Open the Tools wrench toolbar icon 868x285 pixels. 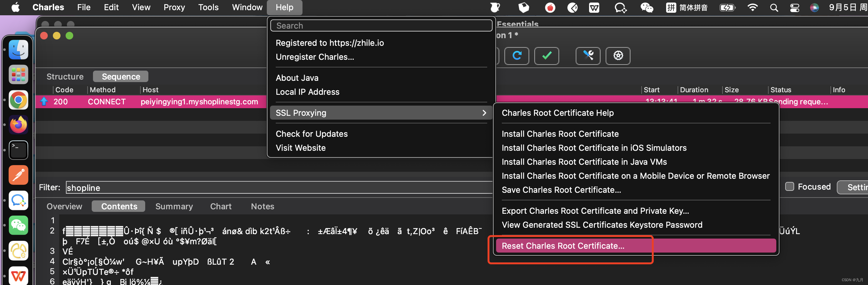click(x=588, y=56)
